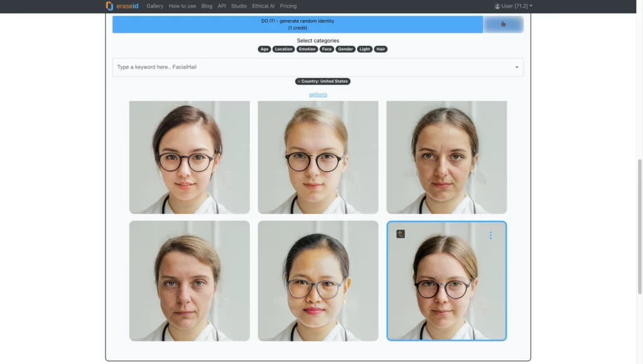
Task: Open the three-dot menu on the selected portrait
Action: 490,235
